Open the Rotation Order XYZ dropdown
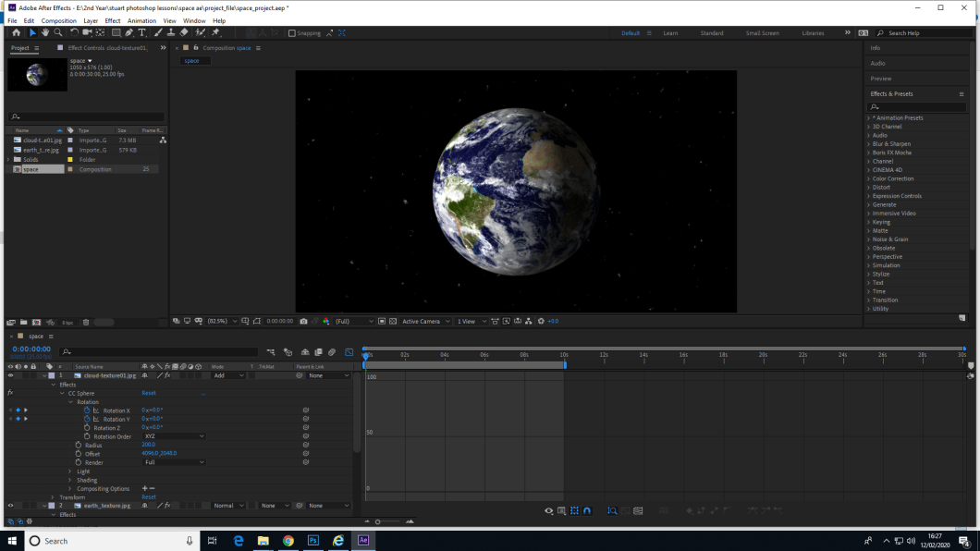The width and height of the screenshot is (980, 551). tap(173, 435)
